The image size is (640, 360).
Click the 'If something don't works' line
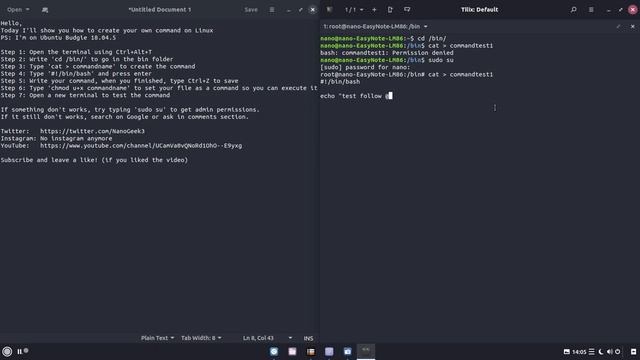[130, 109]
